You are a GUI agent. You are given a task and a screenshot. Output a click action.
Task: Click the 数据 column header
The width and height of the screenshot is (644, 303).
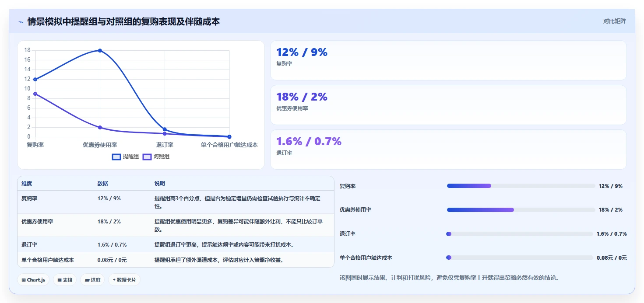[102, 184]
